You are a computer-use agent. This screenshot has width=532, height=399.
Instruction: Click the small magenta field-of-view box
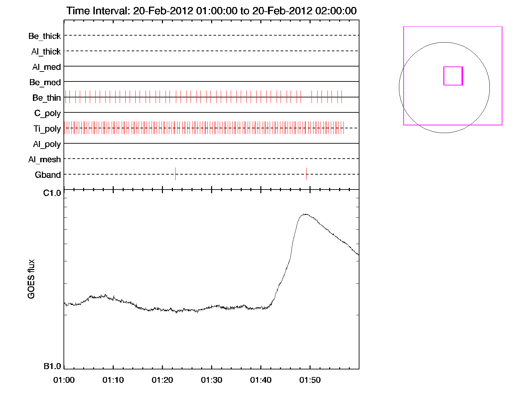point(453,76)
